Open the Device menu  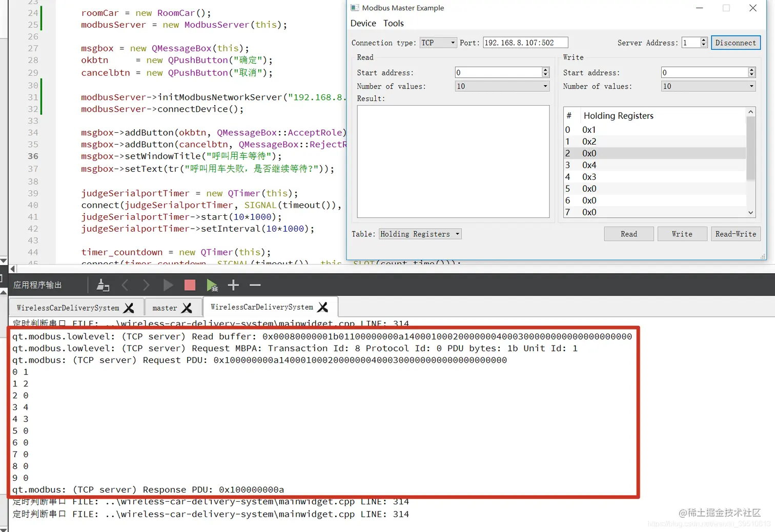point(363,24)
